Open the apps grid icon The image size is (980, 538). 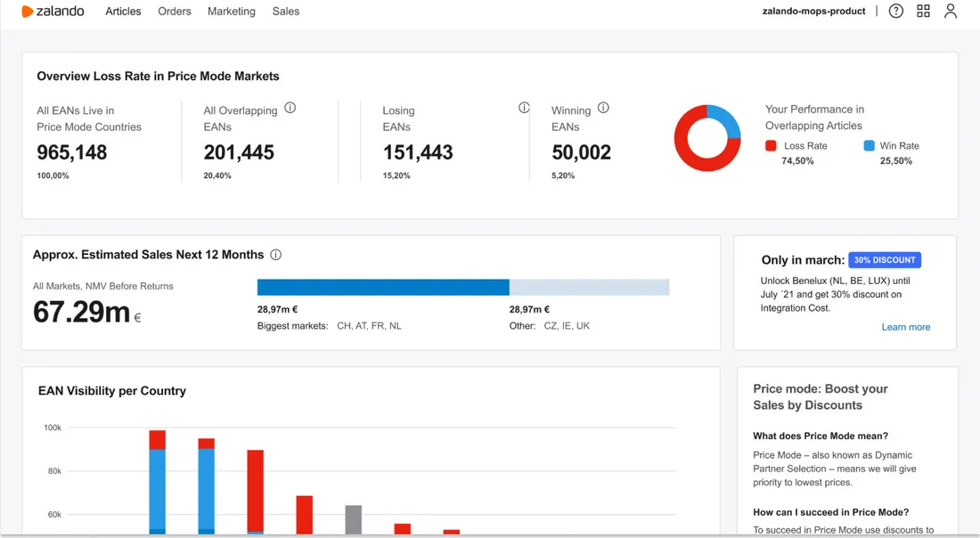[923, 11]
